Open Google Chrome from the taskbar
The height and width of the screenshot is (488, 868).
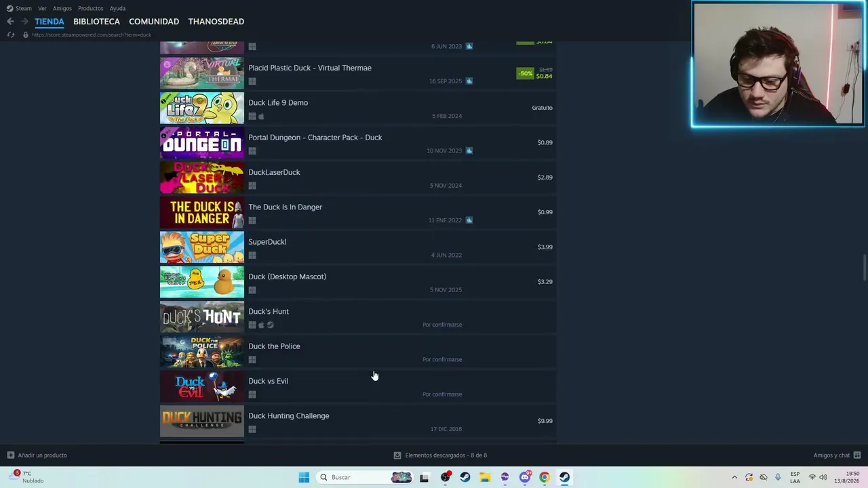click(545, 477)
